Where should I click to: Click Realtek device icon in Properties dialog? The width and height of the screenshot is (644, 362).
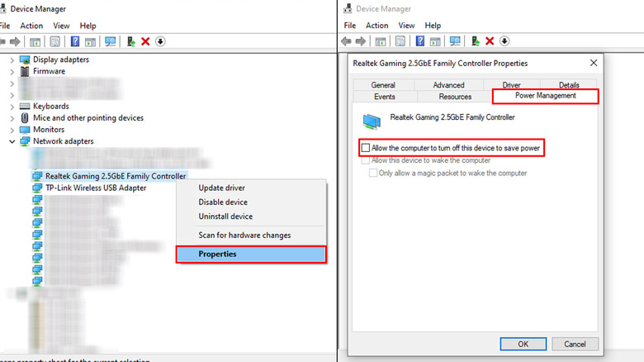[x=372, y=121]
